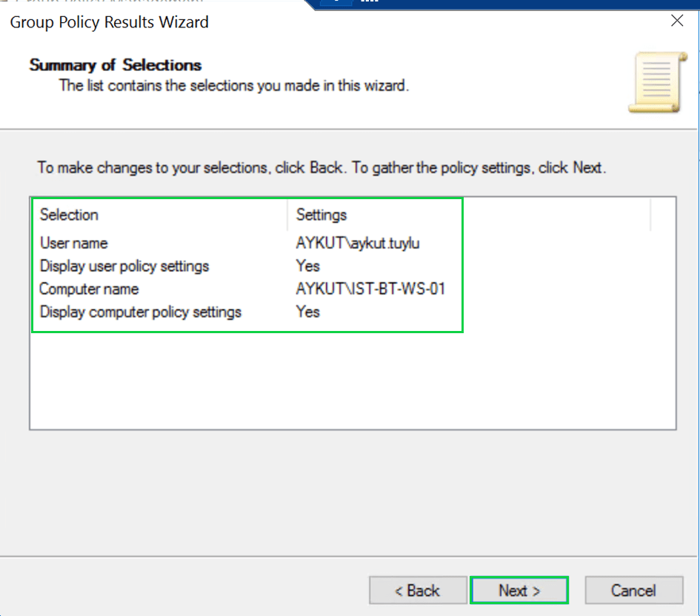Select the Display user policy settings row
Viewport: 700px width, 616px height.
point(124,266)
